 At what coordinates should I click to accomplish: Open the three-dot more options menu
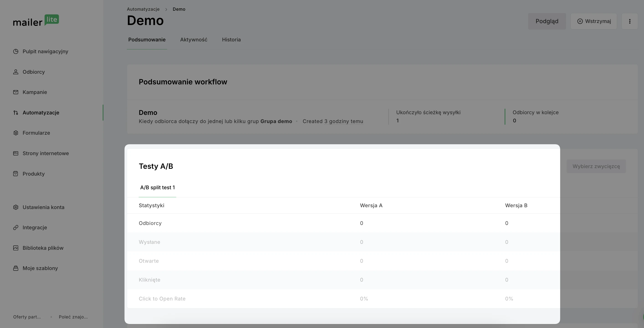629,21
